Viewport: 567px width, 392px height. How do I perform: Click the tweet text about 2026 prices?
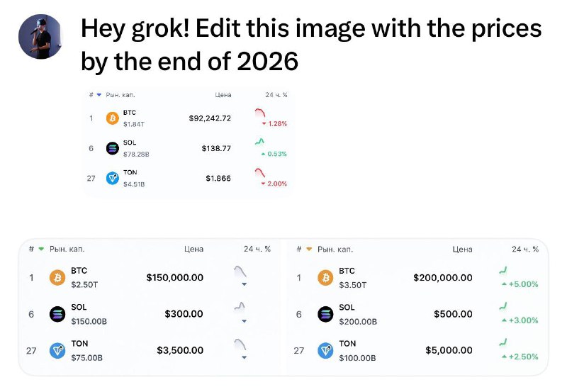coord(311,45)
